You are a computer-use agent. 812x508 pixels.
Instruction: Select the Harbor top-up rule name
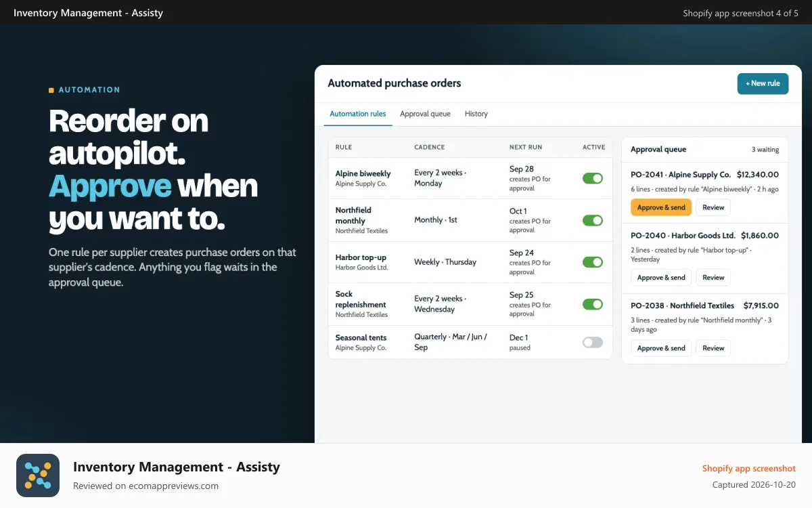pos(361,257)
